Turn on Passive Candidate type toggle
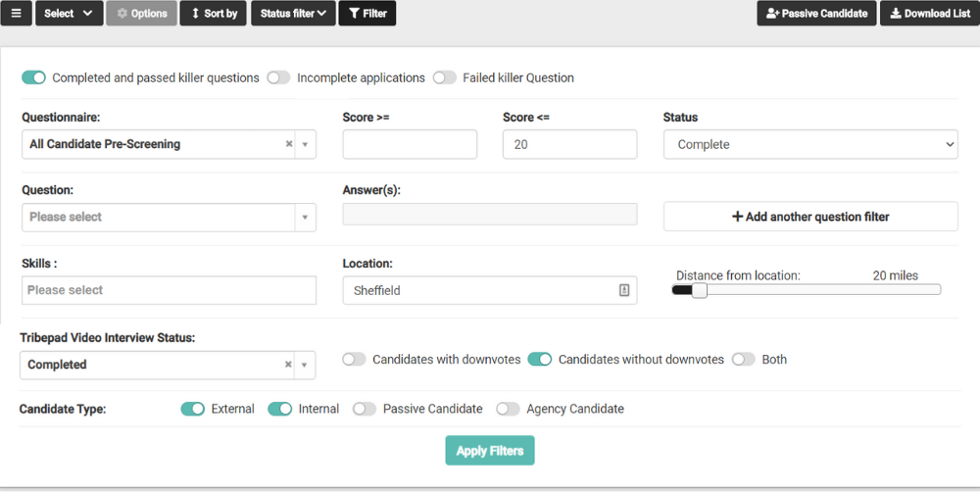Viewport: 980px width, 495px height. tap(365, 409)
